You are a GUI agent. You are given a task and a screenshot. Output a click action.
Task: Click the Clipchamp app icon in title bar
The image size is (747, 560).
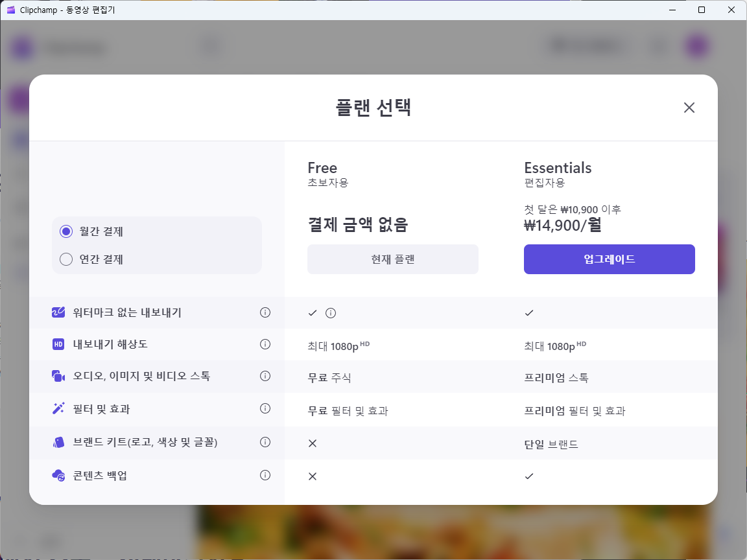pyautogui.click(x=11, y=10)
